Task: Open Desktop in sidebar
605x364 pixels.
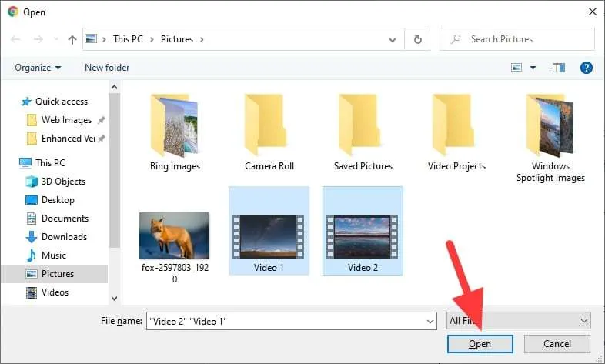Action: [58, 200]
